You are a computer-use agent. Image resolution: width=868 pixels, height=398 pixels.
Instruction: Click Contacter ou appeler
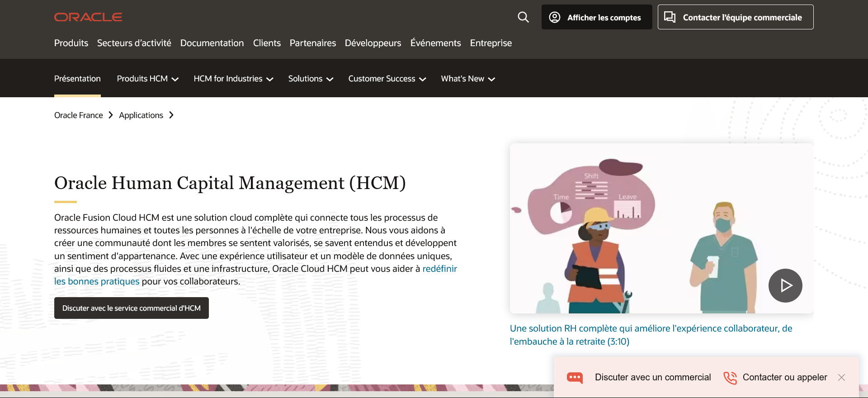785,377
